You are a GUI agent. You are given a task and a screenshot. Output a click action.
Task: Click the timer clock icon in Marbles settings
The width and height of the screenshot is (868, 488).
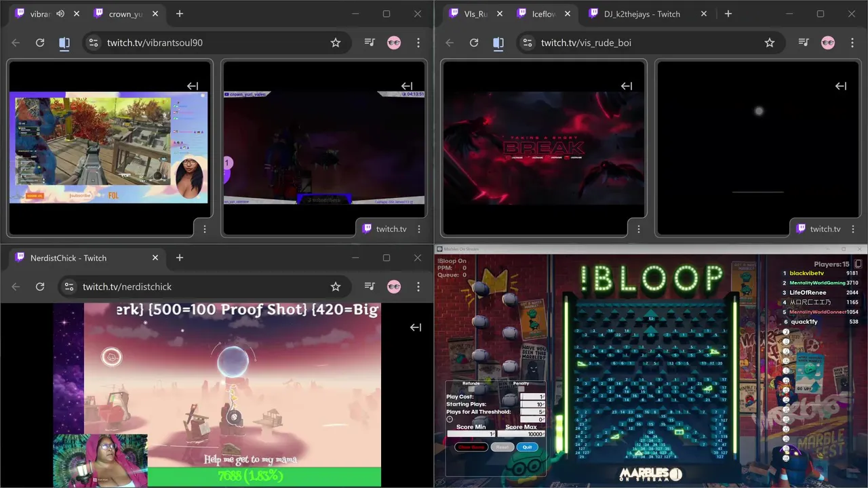450,419
